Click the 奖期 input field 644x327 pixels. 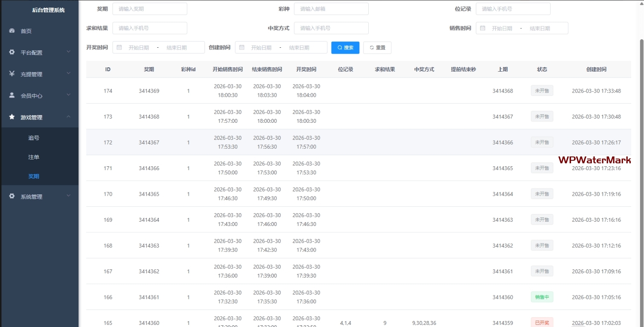tap(150, 9)
